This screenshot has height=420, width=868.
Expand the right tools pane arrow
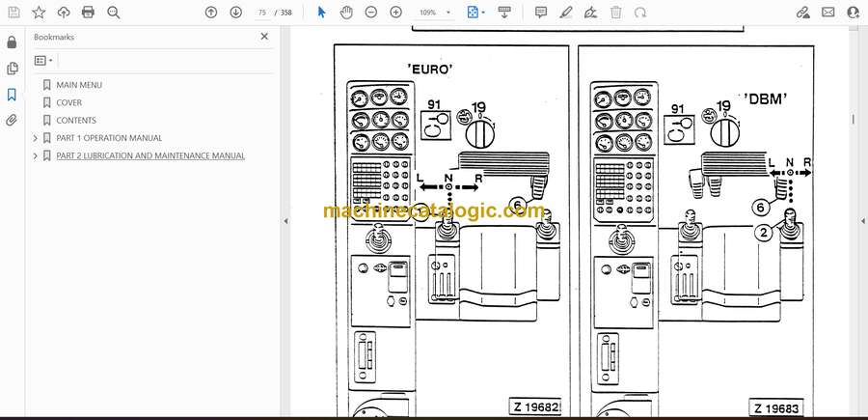tap(862, 221)
